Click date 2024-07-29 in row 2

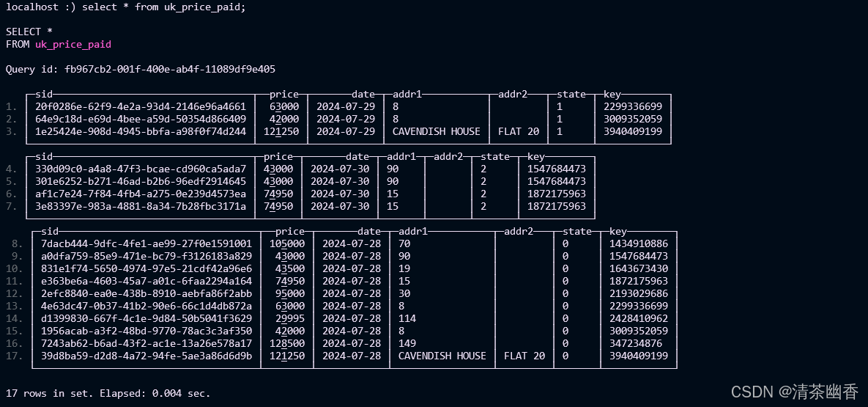(346, 119)
